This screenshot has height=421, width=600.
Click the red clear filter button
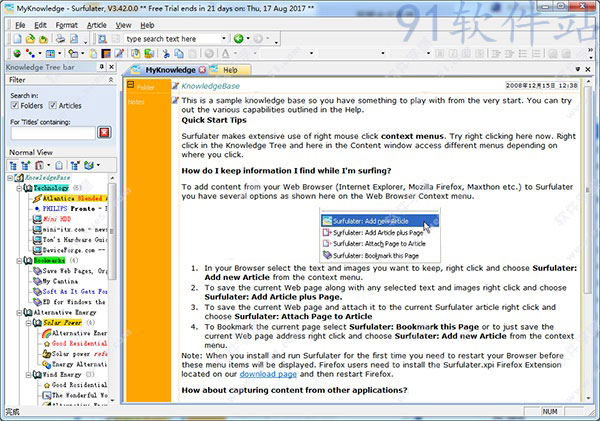point(103,132)
